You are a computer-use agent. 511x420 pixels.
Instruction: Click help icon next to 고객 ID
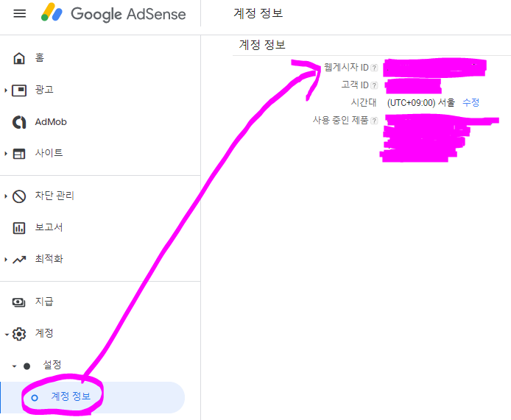(375, 85)
